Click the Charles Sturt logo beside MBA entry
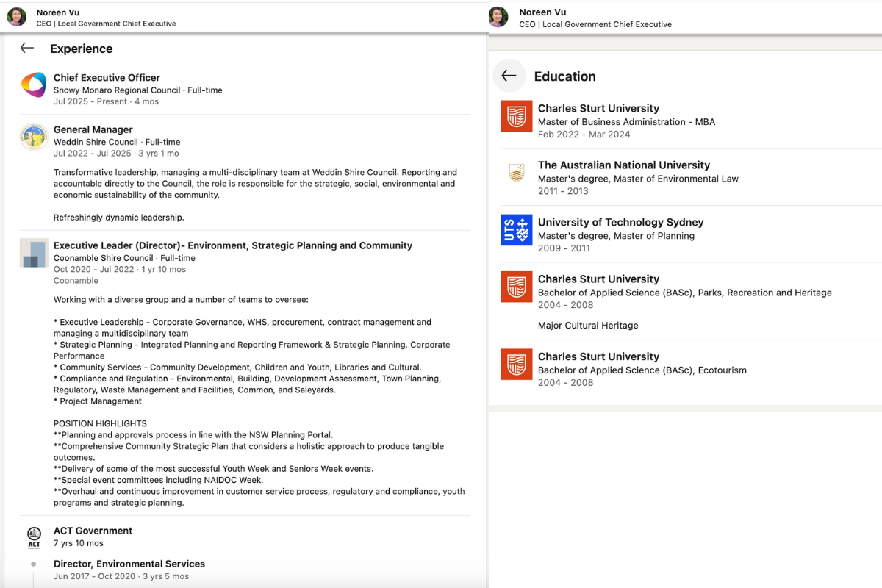This screenshot has width=882, height=588. click(516, 116)
